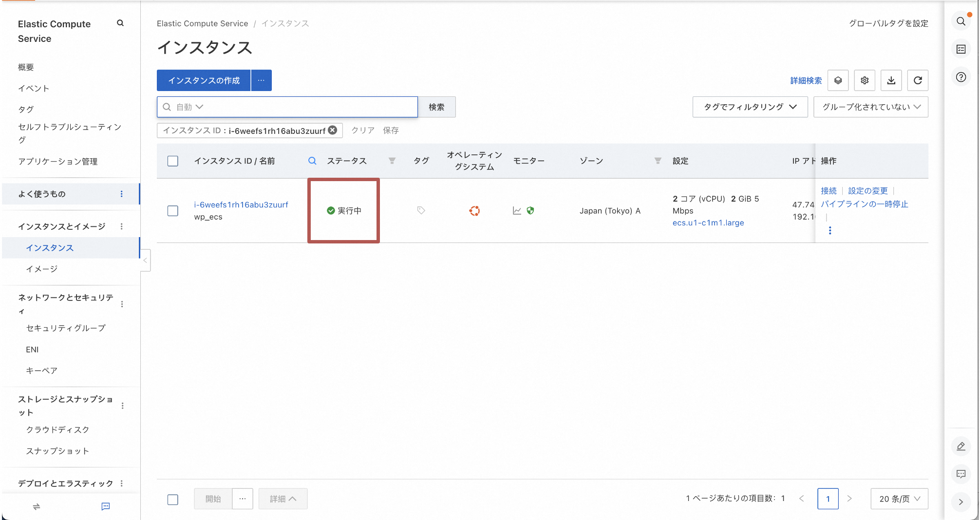
Task: Click the help question-mark icon on right panel
Action: (961, 76)
